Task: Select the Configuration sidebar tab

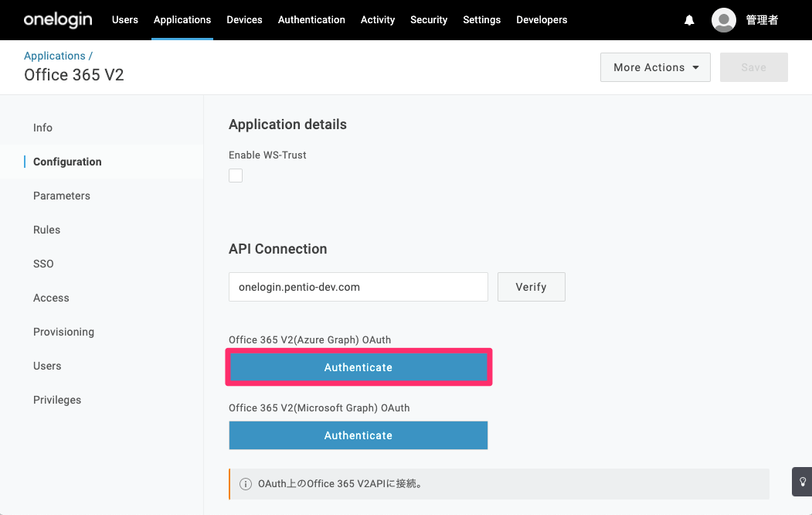Action: point(67,162)
